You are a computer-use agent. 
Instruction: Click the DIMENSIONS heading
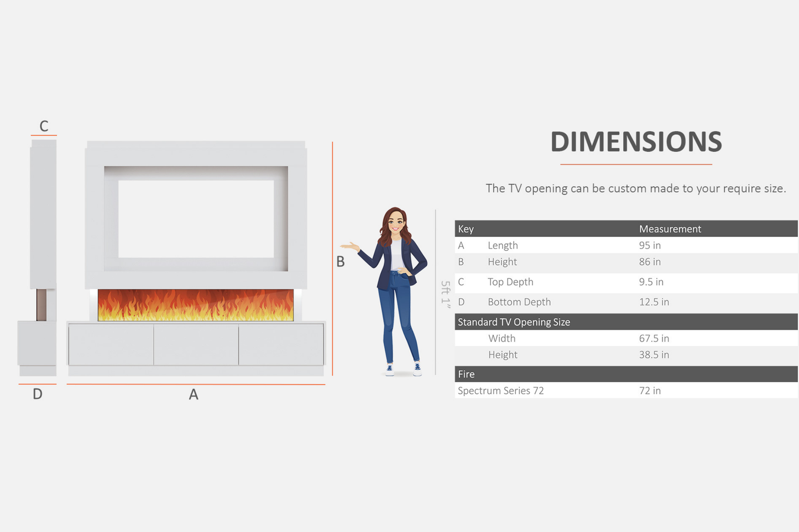tap(636, 142)
